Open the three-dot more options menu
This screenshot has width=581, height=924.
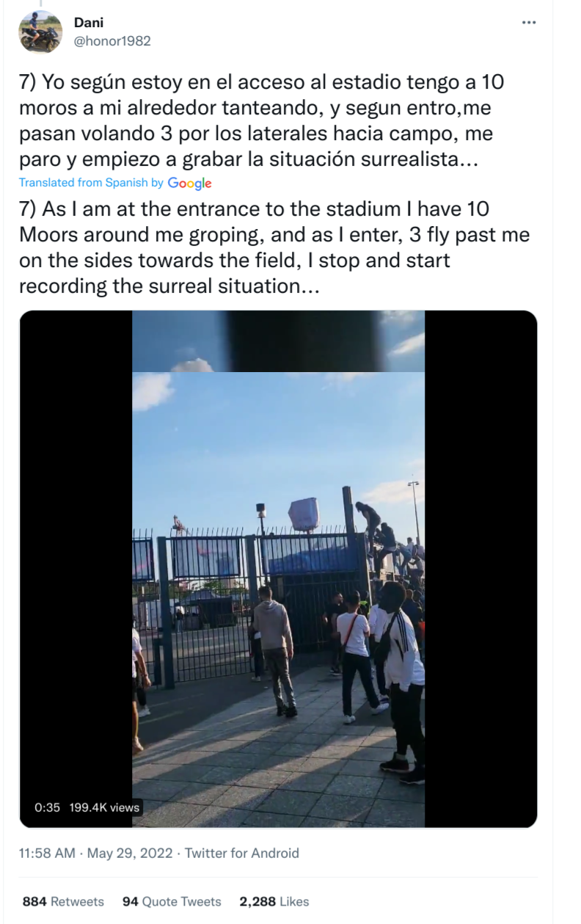[x=528, y=23]
